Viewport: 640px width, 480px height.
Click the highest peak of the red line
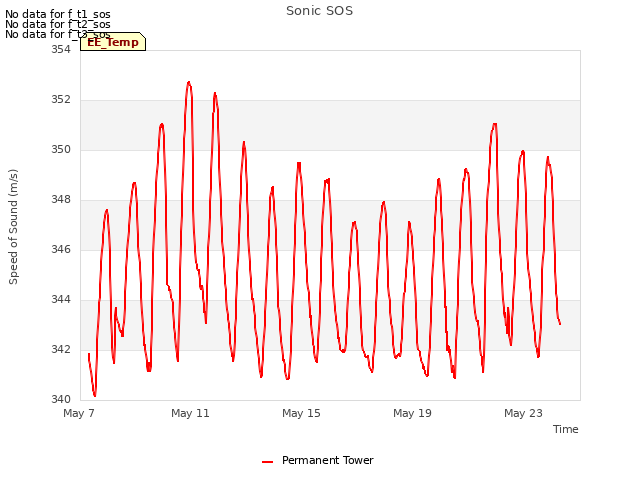click(189, 82)
